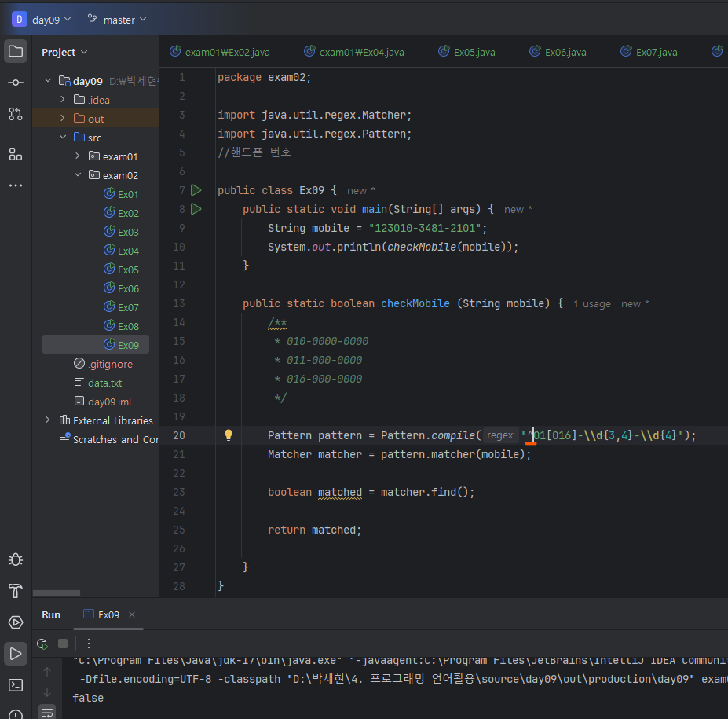Close the Ex09 run tab
This screenshot has height=719, width=728.
pyautogui.click(x=132, y=614)
